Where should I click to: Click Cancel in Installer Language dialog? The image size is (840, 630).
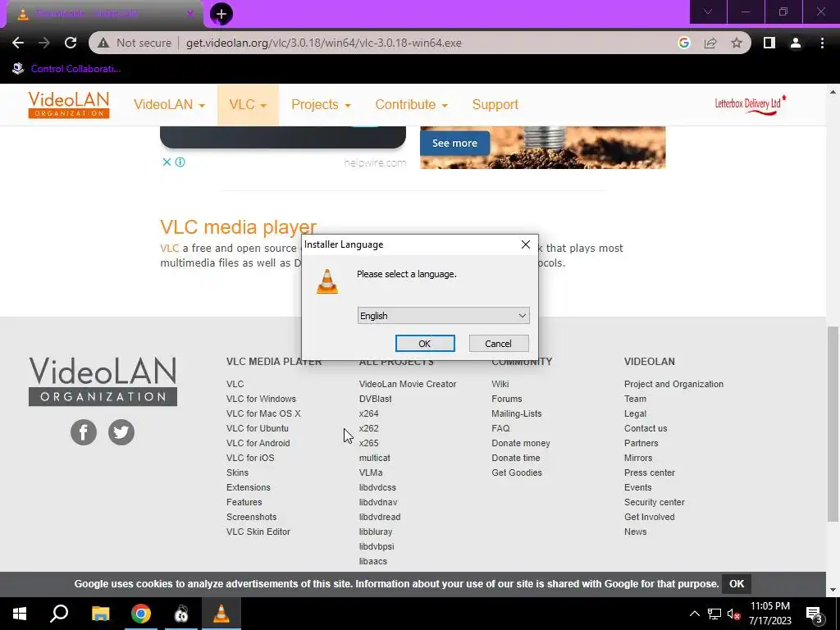[498, 344]
